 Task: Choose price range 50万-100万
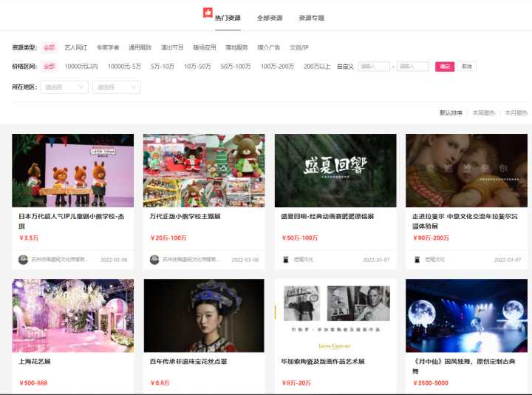pyautogui.click(x=236, y=67)
